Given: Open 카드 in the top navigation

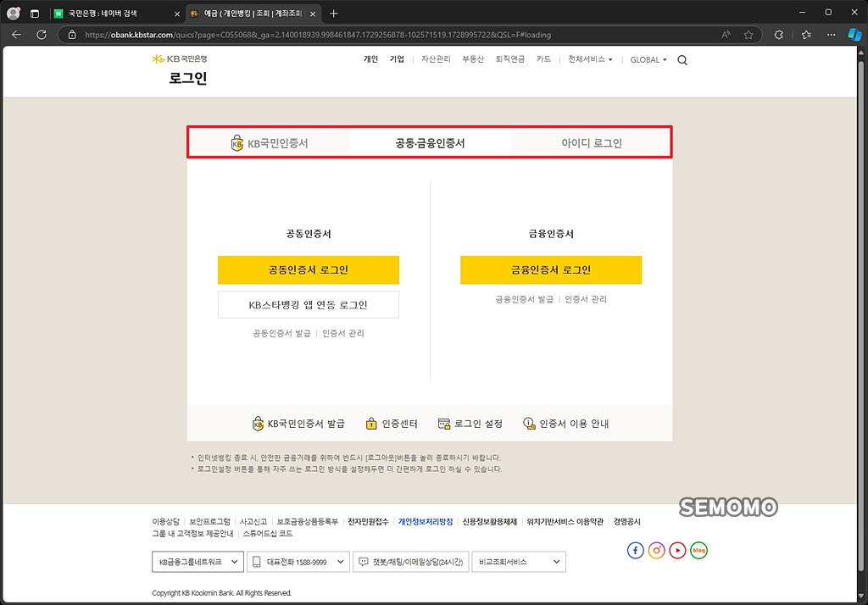Looking at the screenshot, I should (x=543, y=59).
